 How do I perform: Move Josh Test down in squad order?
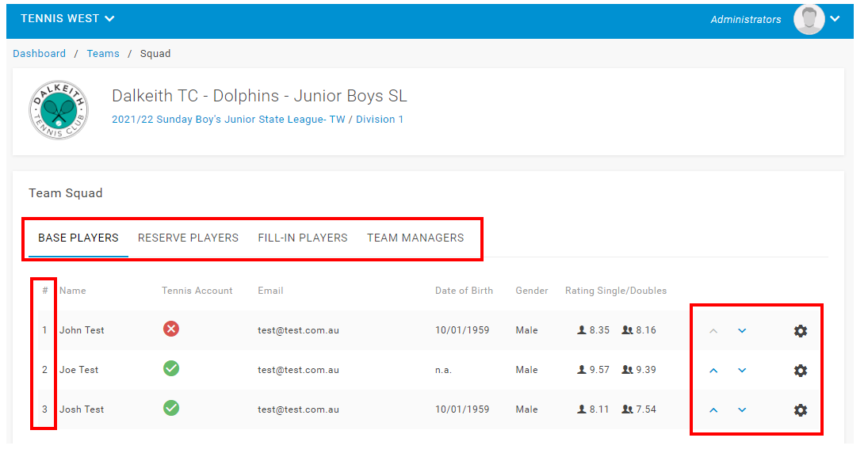click(x=742, y=409)
